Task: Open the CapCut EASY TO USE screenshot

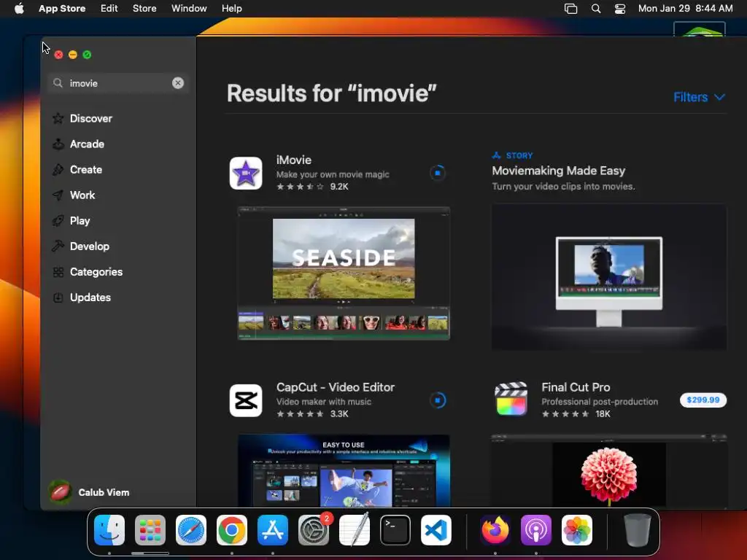Action: coord(344,470)
